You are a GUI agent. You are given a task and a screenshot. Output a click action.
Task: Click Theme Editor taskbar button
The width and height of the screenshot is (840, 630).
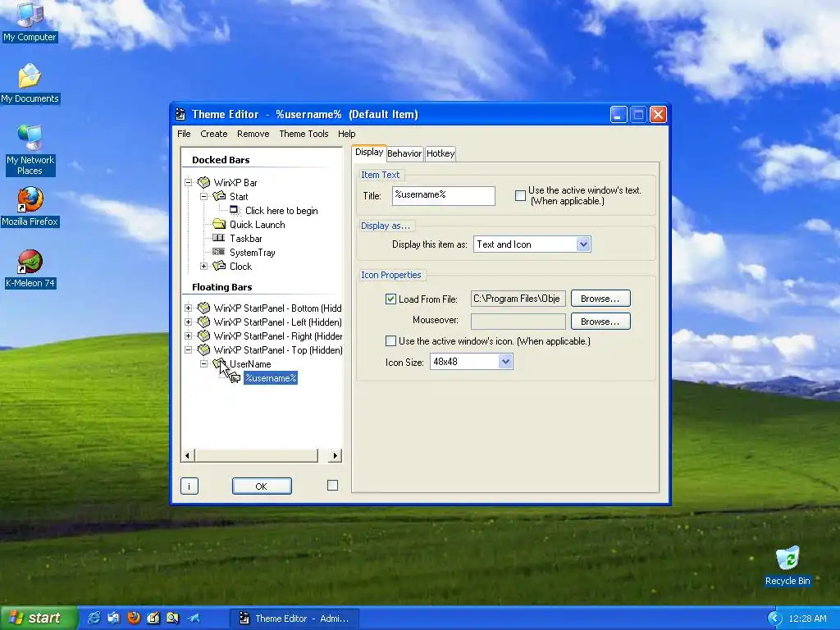(x=294, y=619)
